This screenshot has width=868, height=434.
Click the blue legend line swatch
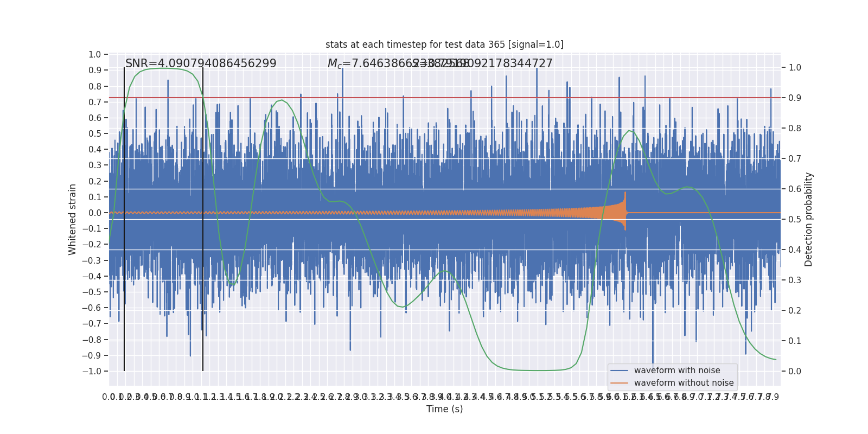pos(619,371)
